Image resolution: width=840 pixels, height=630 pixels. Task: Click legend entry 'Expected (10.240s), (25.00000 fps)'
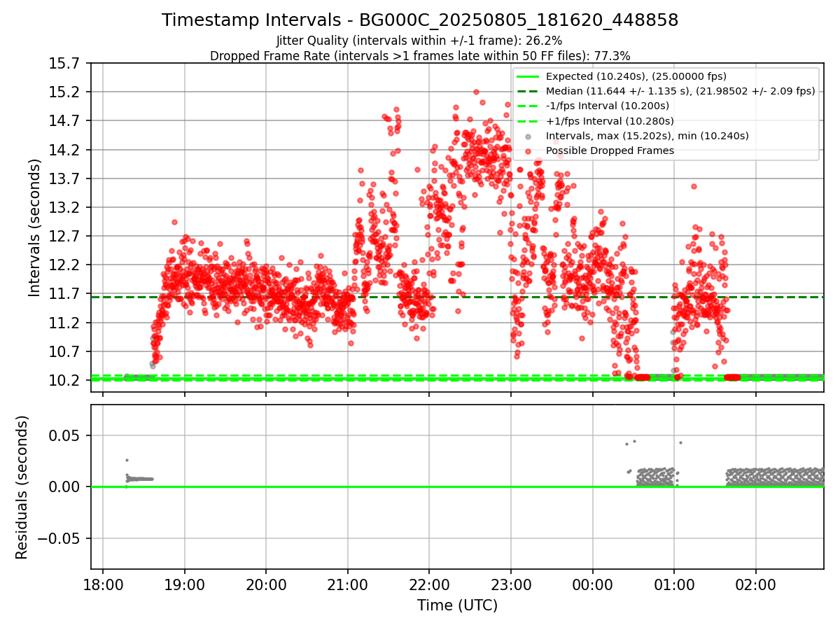pyautogui.click(x=636, y=76)
